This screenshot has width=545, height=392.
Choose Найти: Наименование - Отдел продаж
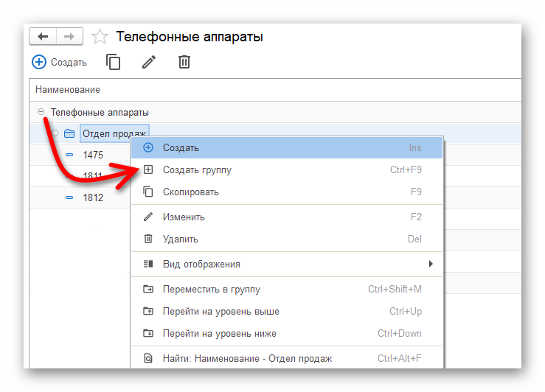point(287,358)
